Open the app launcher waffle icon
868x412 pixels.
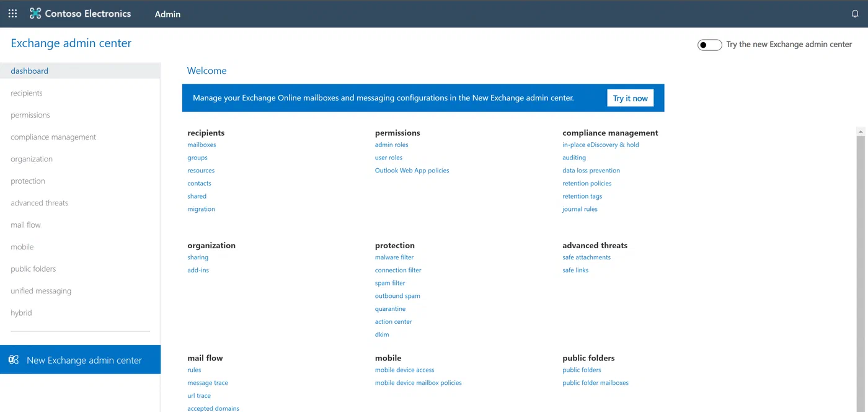(x=12, y=14)
